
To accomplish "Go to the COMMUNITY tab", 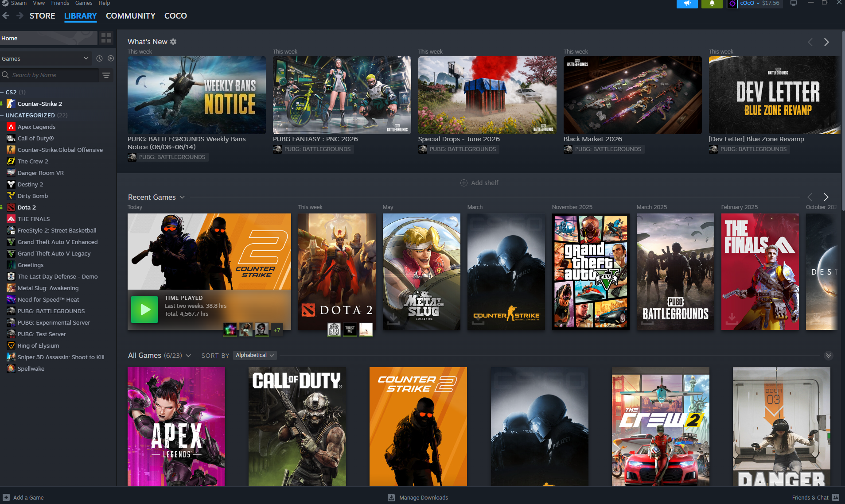I will coord(131,16).
